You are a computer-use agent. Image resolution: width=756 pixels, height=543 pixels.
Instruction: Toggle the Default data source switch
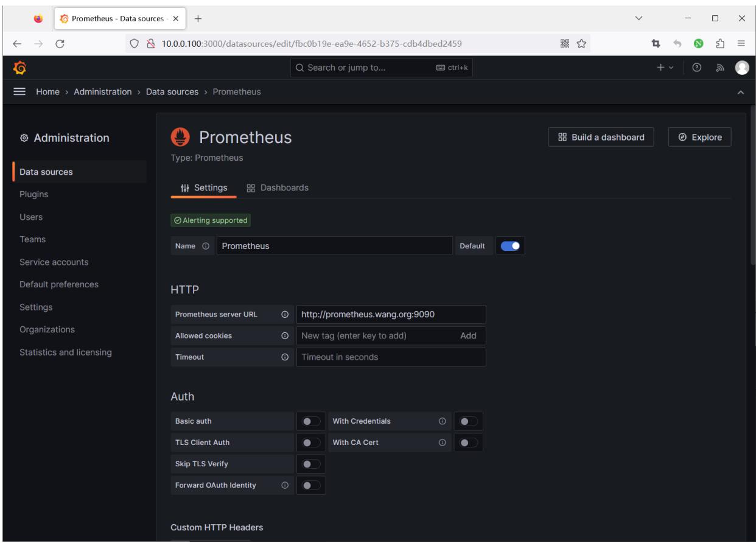click(510, 246)
